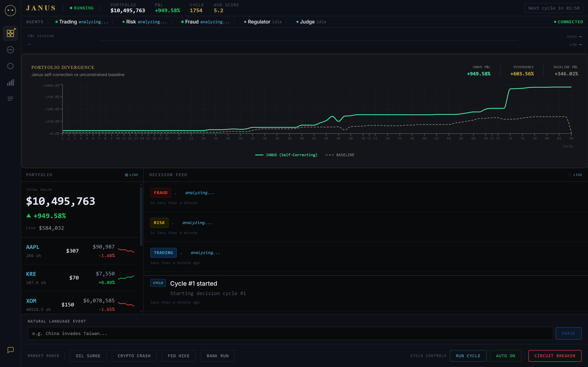Screen dimensions: 588x367
Task: Open the feedback speech bubble icon
Action: [10, 350]
